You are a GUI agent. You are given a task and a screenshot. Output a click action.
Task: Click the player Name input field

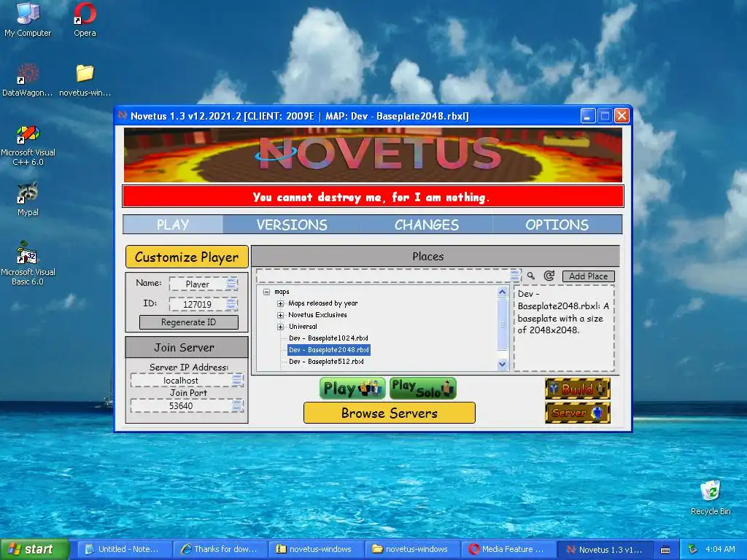coord(204,284)
